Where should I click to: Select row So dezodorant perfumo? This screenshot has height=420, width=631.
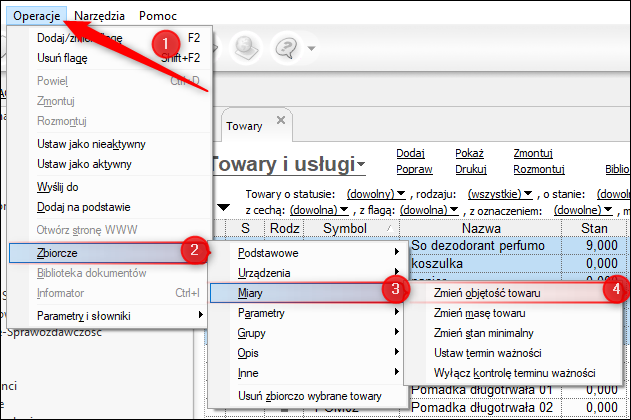pyautogui.click(x=478, y=245)
